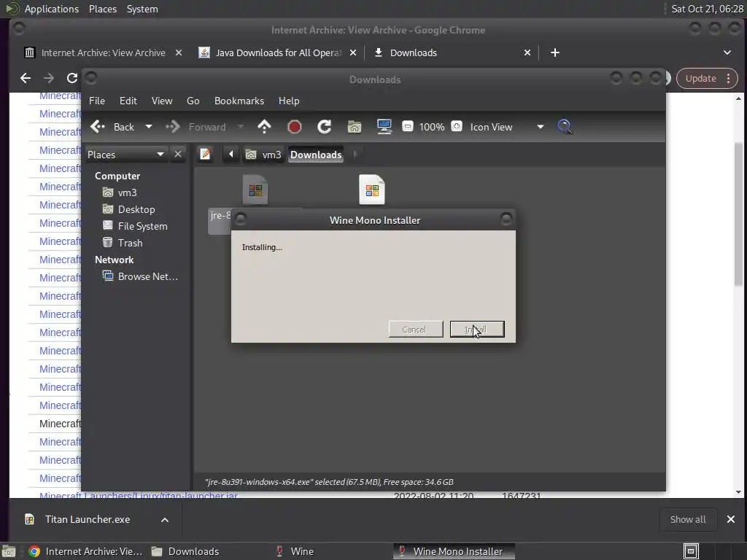This screenshot has width=747, height=560.
Task: Expand the Places sidebar selector dropdown
Action: pyautogui.click(x=125, y=155)
